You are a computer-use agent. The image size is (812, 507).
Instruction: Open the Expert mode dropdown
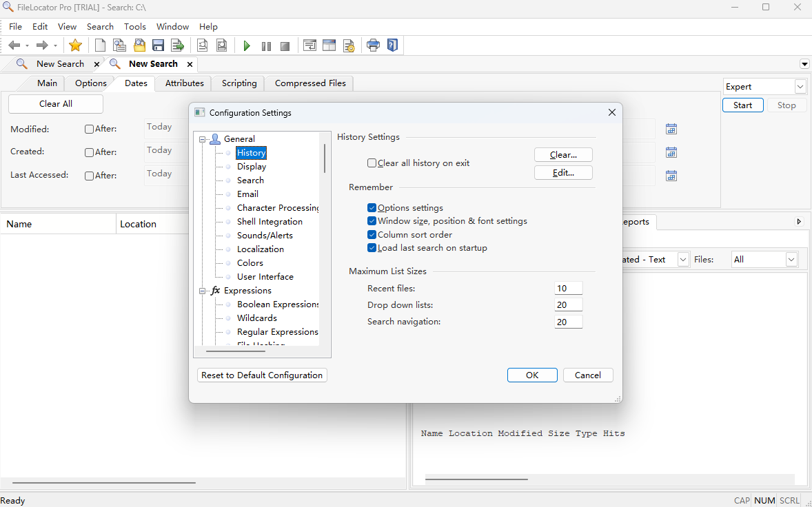point(800,87)
